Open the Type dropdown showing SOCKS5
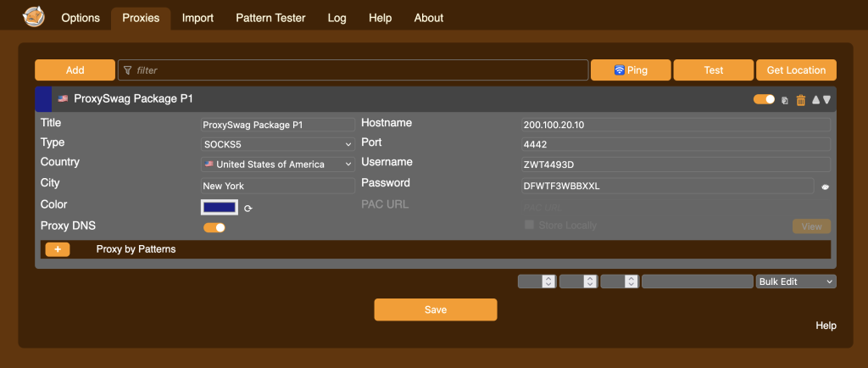 (278, 144)
